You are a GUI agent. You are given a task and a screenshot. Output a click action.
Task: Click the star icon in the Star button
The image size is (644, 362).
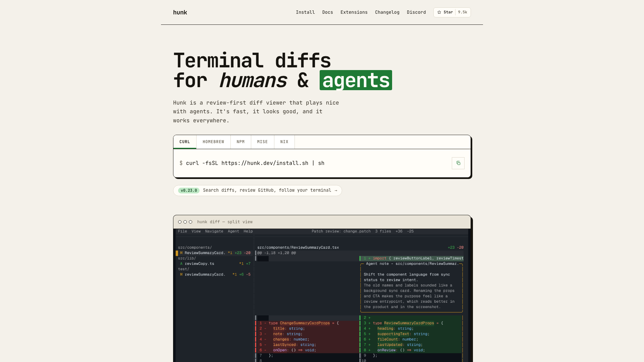click(439, 12)
